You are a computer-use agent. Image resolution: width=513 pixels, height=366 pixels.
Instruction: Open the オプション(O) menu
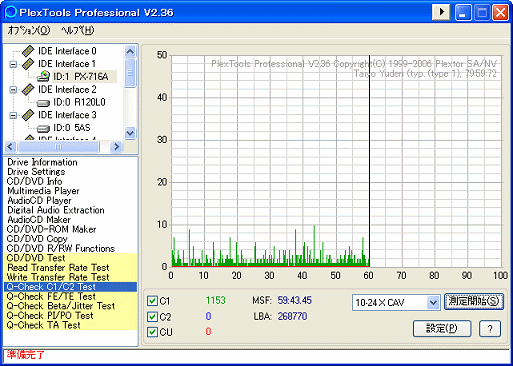[x=29, y=30]
